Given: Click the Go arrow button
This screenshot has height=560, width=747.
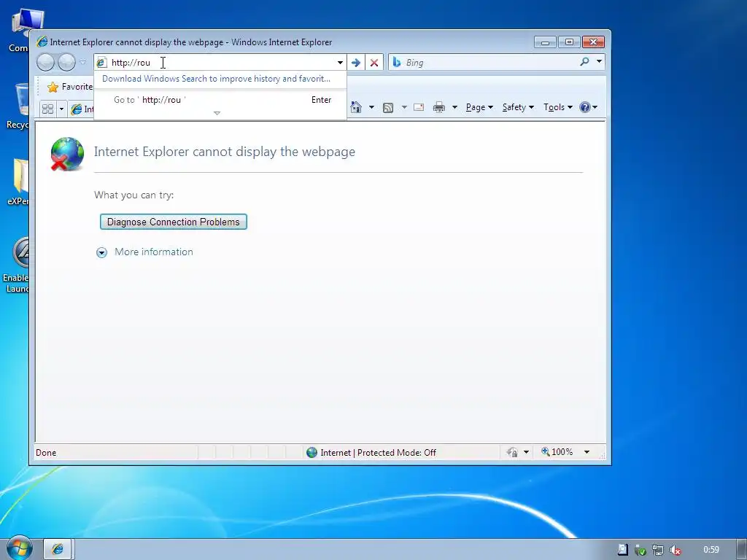Looking at the screenshot, I should click(356, 63).
